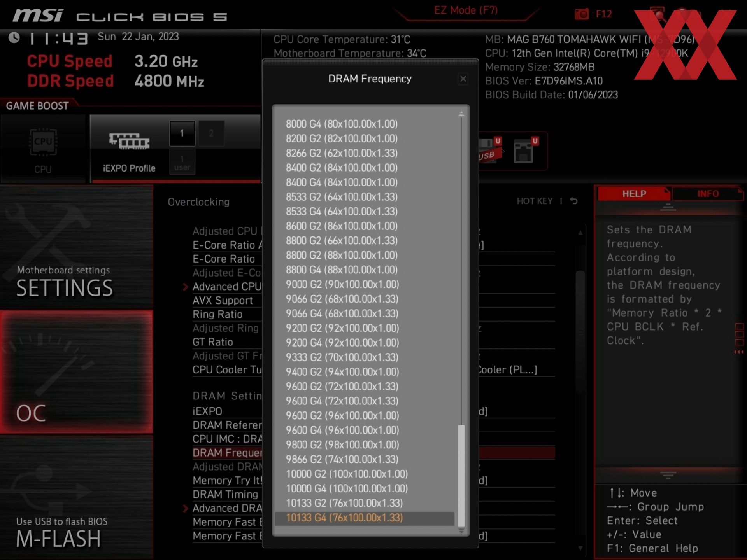Click the network boot device icon
Viewport: 747px width, 560px height.
click(x=525, y=151)
